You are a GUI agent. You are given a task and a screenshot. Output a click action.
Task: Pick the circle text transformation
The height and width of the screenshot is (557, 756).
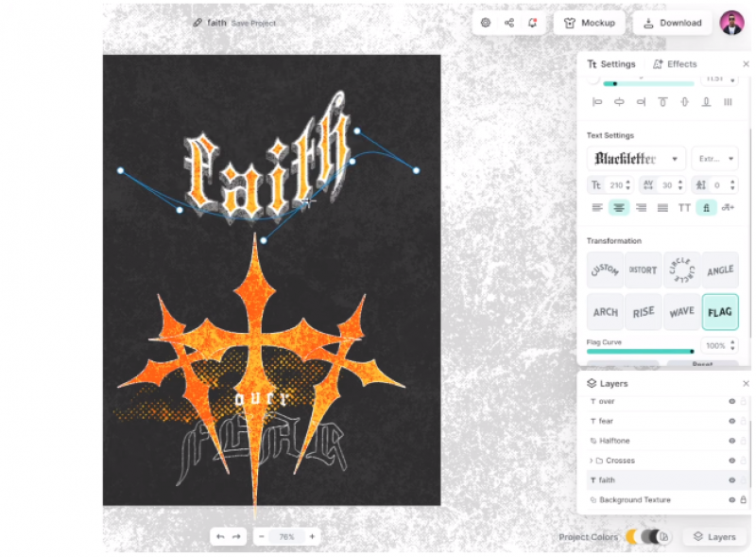coord(681,270)
